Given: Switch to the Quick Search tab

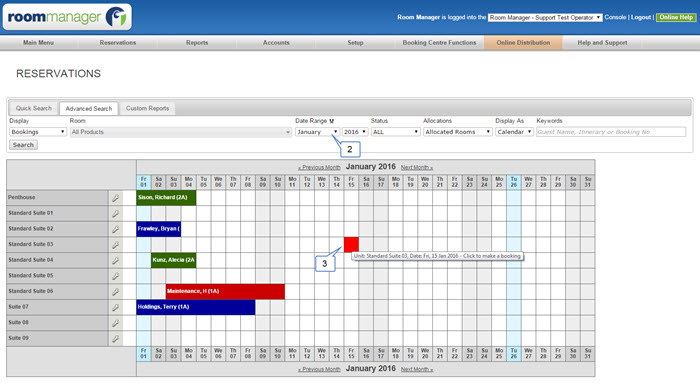Looking at the screenshot, I should coord(33,108).
